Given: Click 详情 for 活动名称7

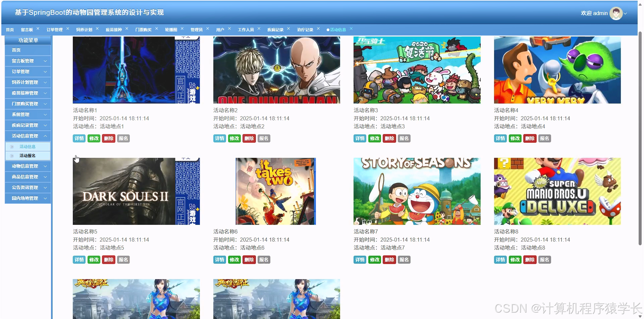Looking at the screenshot, I should 360,260.
